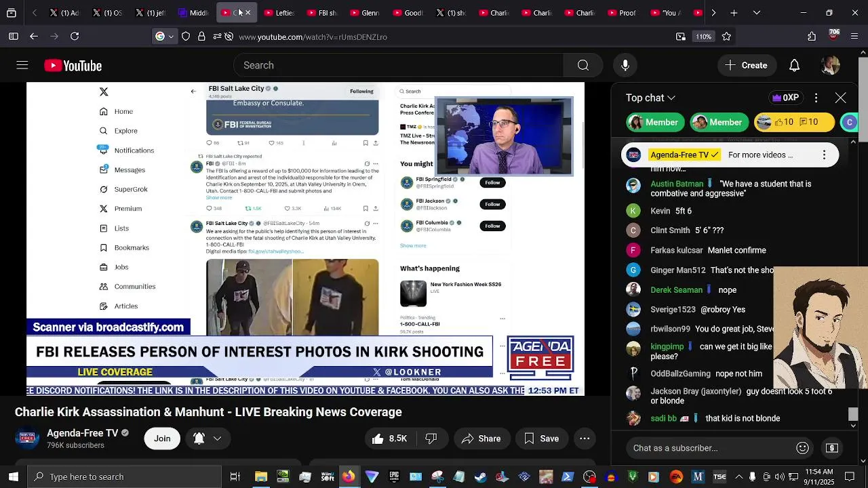
Task: Open browser extensions puzzle icon
Action: pos(812,37)
